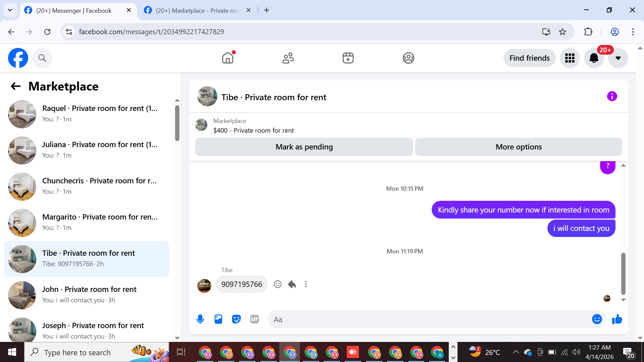Expand the browser tab search dropdown
The image size is (644, 362).
(x=10, y=10)
